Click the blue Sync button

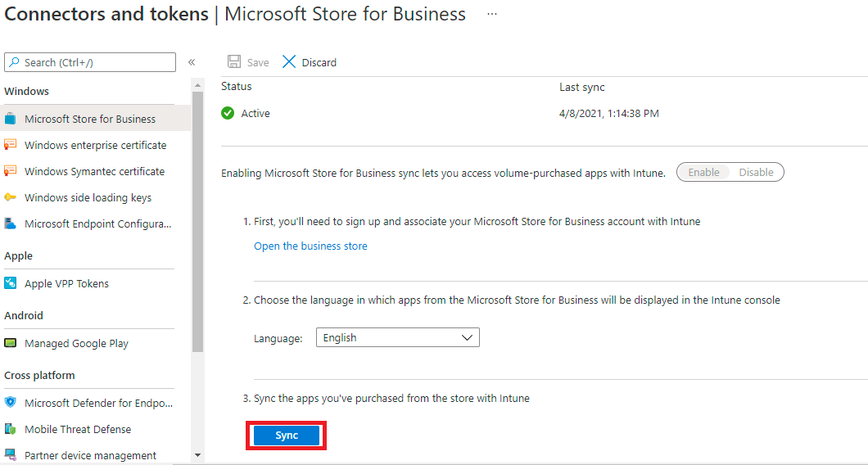287,435
